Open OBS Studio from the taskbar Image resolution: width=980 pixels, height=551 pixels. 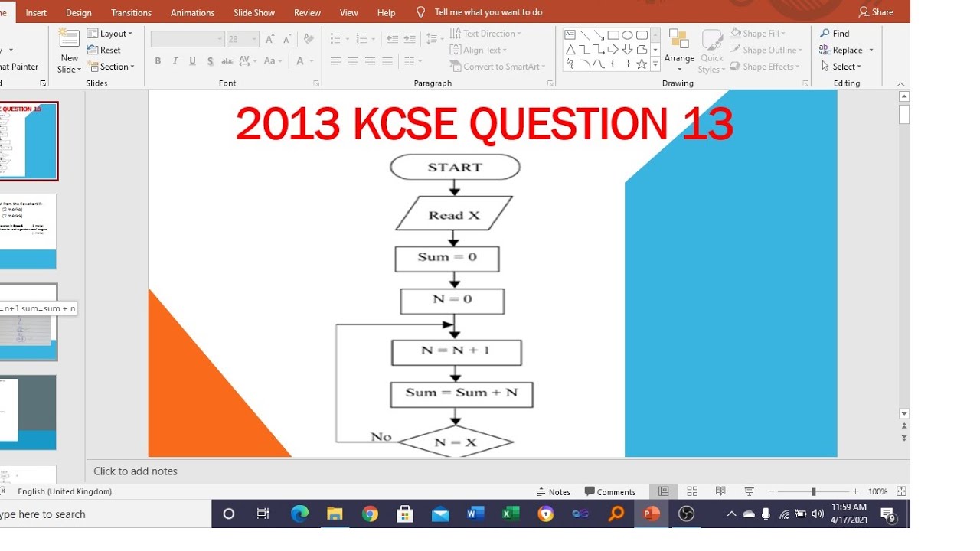coord(687,514)
